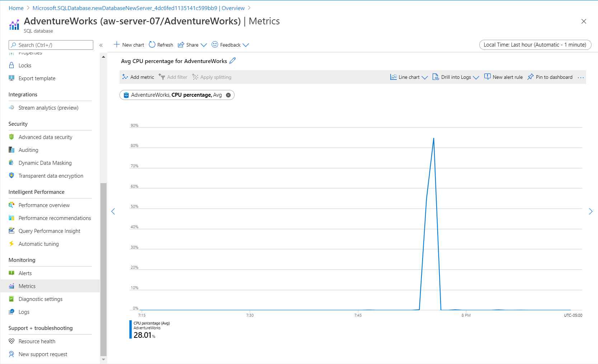Click the New alert rule label

tap(508, 77)
